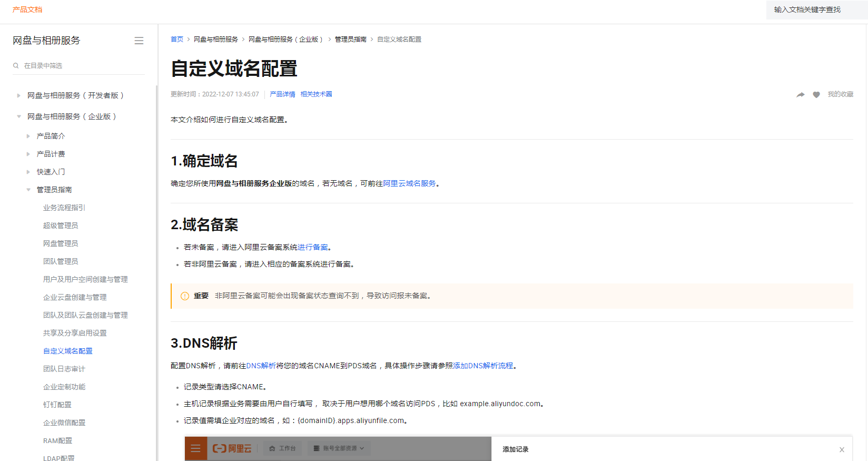Expand the 产品计费 section
Image resolution: width=868 pixels, height=461 pixels.
pos(28,154)
